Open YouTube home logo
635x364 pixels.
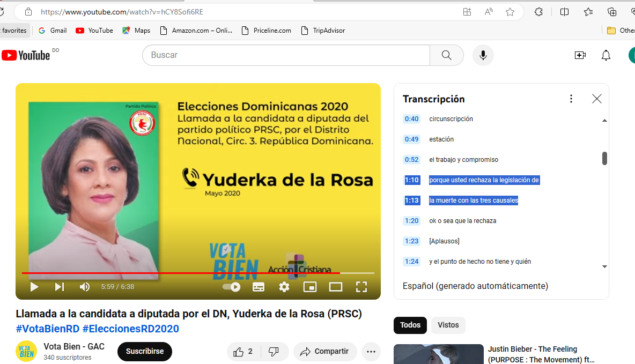pyautogui.click(x=26, y=55)
